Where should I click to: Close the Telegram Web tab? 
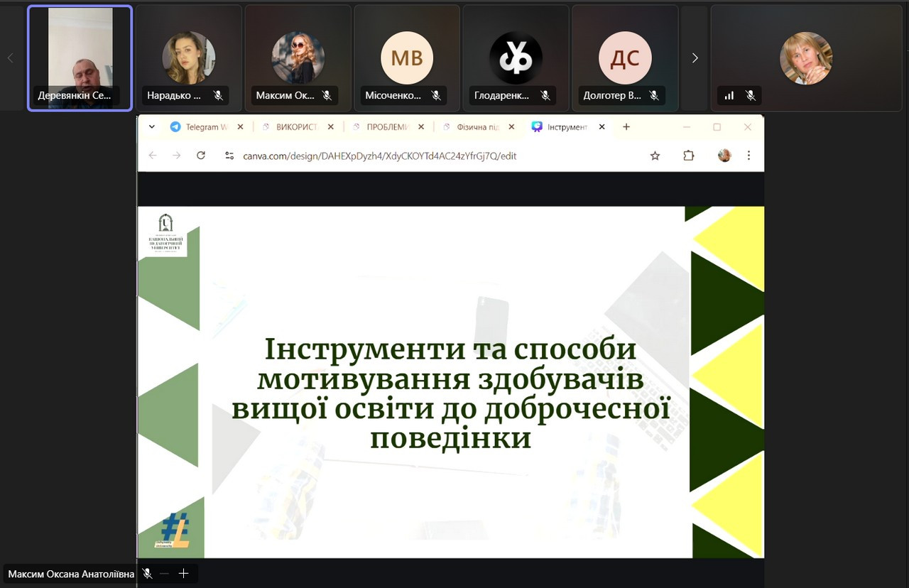click(240, 127)
